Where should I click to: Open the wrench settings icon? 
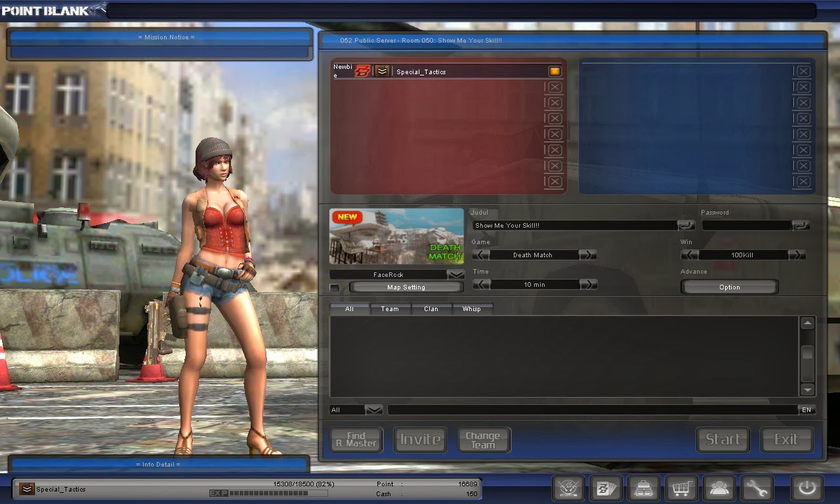click(x=757, y=489)
